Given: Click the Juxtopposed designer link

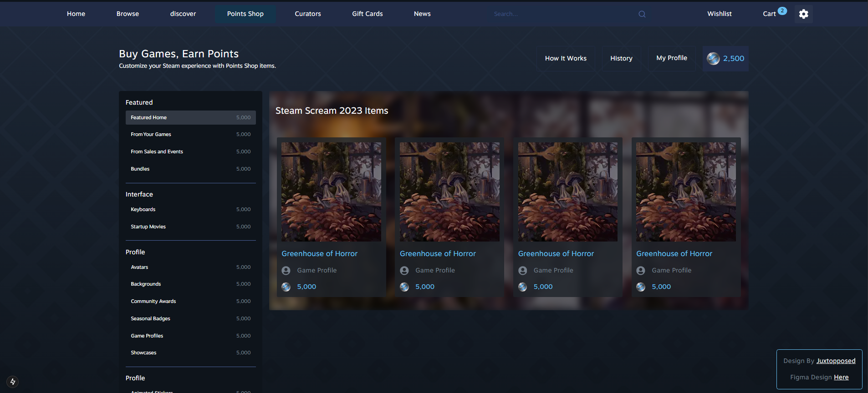Looking at the screenshot, I should coord(836,361).
